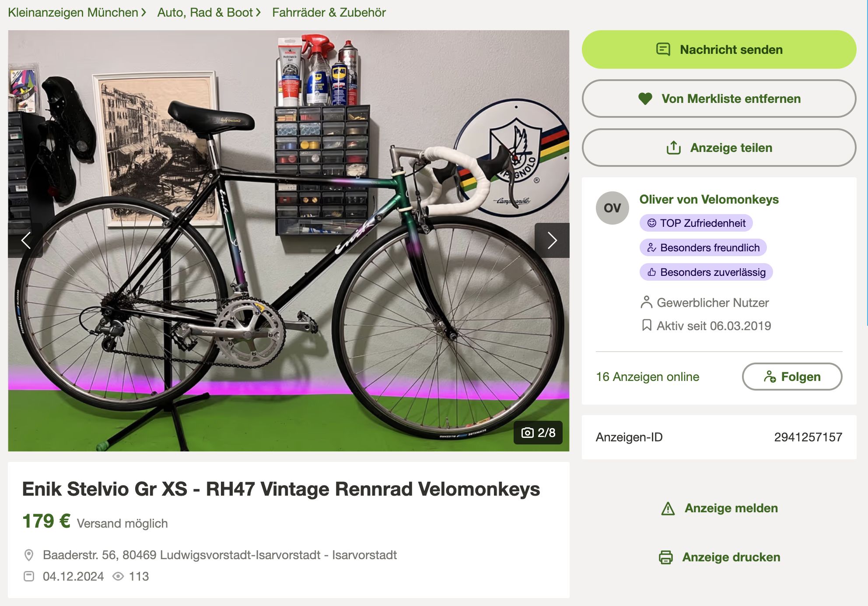
Task: Open the Auto, Rad & Boot breadcrumb
Action: coord(205,12)
